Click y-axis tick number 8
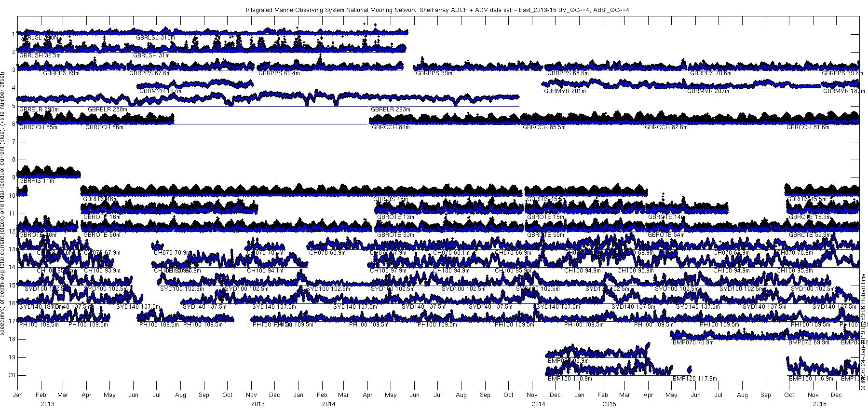Viewport: 868px width, 410px height. [x=14, y=160]
